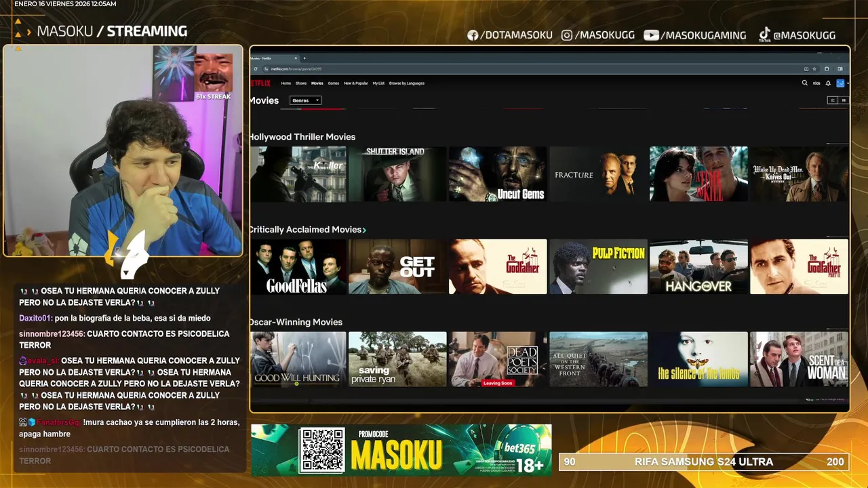Click Daxito01 username in chat

coord(35,319)
